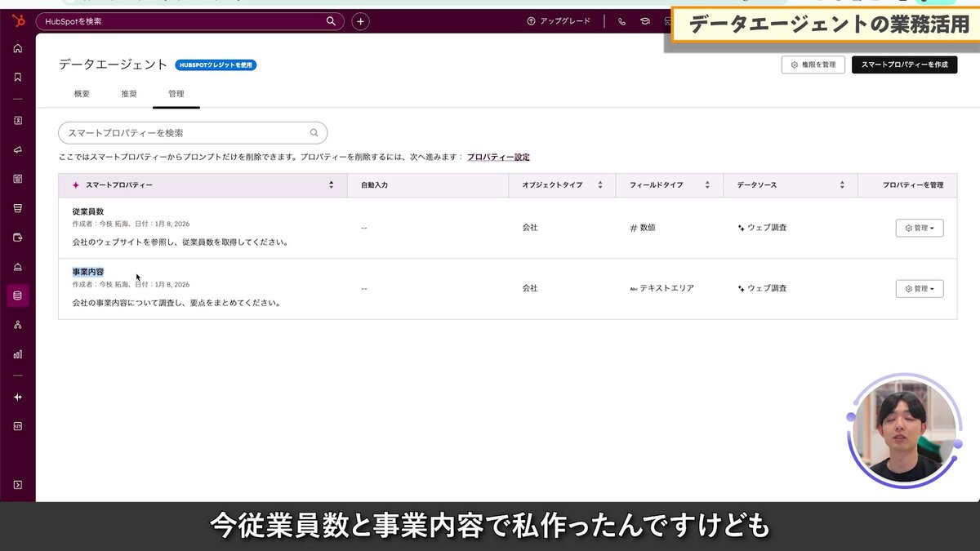Open the highlighted Data Management database icon
Viewport: 980px width, 551px height.
(x=18, y=295)
